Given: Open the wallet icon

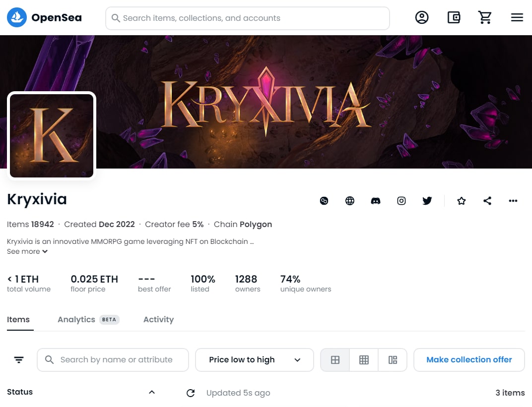Looking at the screenshot, I should 454,17.
